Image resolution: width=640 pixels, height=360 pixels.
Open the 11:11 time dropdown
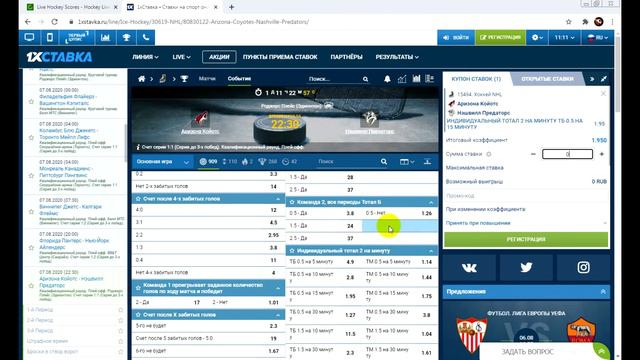pos(564,38)
